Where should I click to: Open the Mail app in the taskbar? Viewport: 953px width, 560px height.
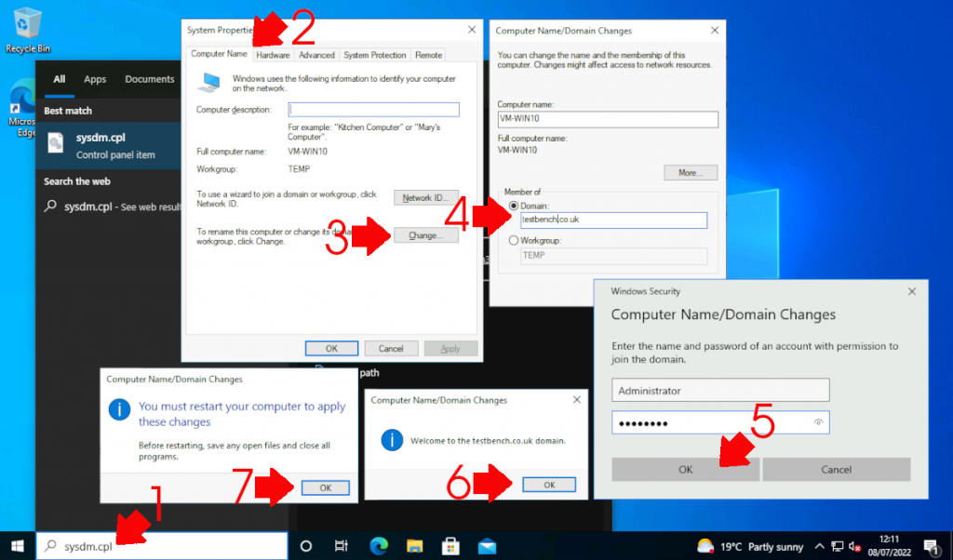(x=488, y=546)
